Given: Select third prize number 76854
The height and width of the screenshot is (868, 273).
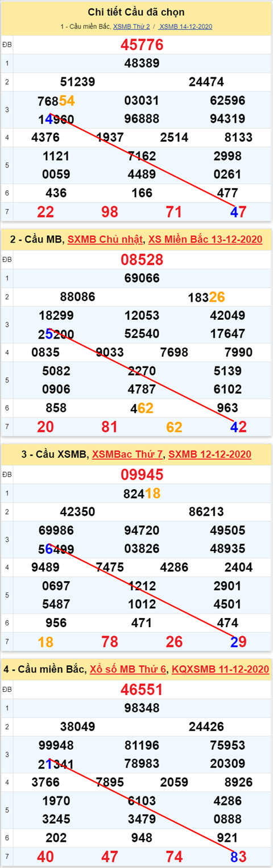Looking at the screenshot, I should pyautogui.click(x=56, y=101).
